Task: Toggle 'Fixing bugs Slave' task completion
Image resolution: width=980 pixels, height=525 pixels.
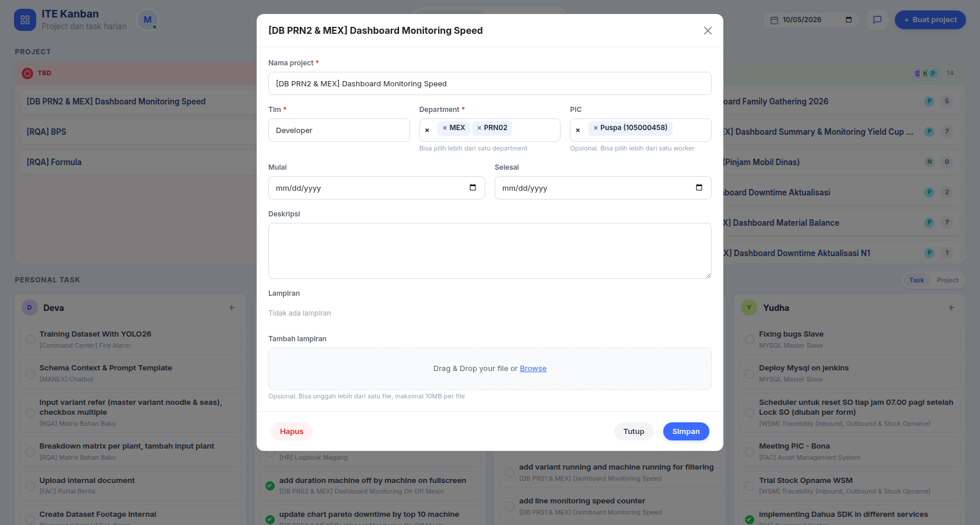Action: (x=750, y=339)
